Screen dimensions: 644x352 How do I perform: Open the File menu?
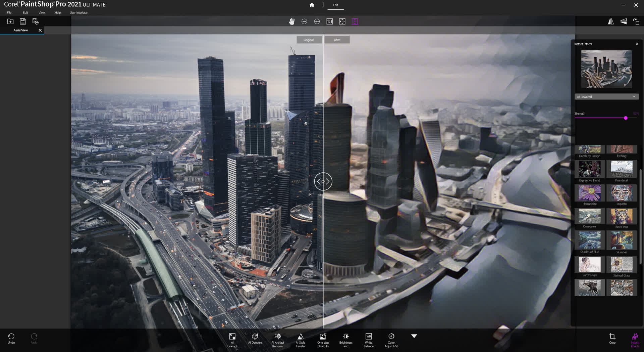(x=9, y=13)
